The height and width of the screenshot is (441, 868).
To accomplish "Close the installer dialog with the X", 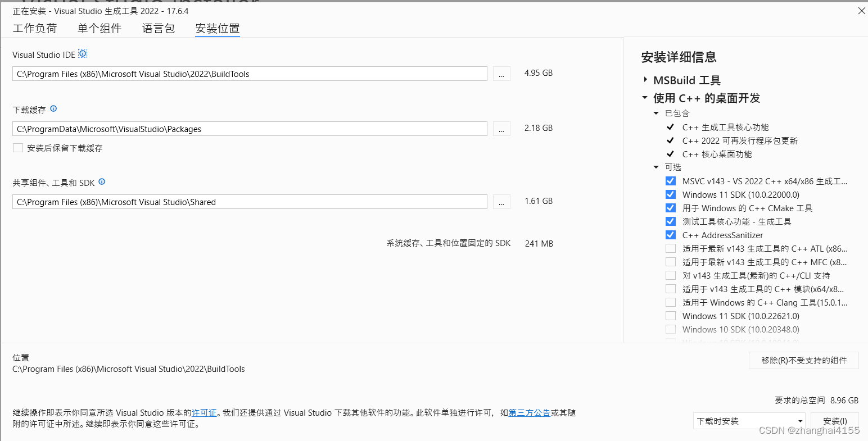I will (x=861, y=11).
